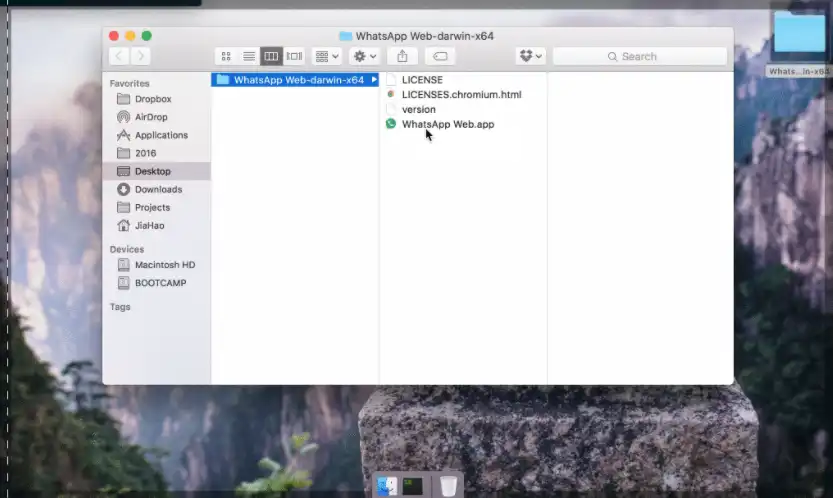Open Downloads in the sidebar
Image resolution: width=833 pixels, height=498 pixels.
(x=157, y=189)
